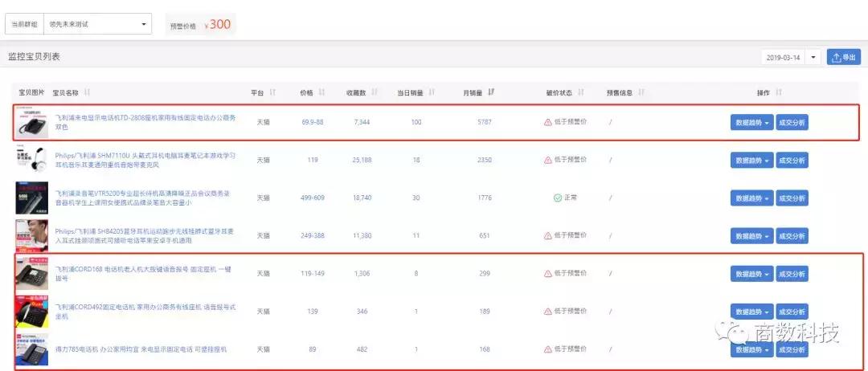Expand 数据趋势 dropdown for 得力785 phone
The width and height of the screenshot is (868, 371).
pyautogui.click(x=751, y=350)
